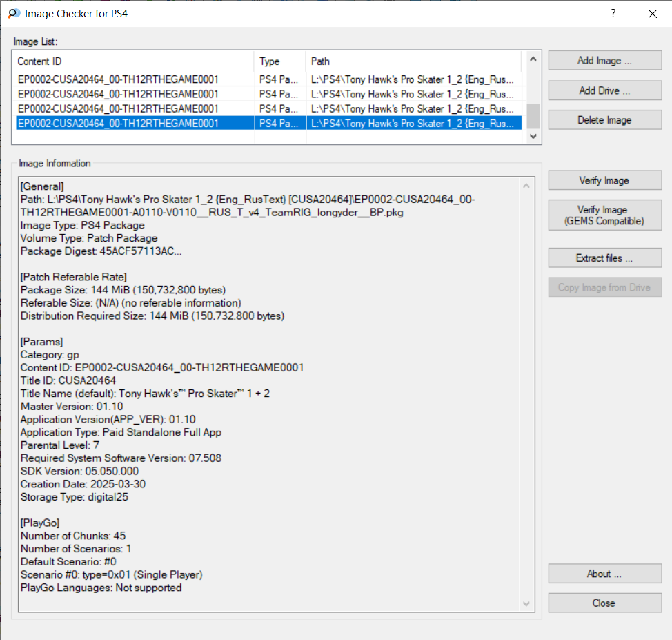The image size is (672, 640).
Task: Close the Image Checker for PS4 window
Action: (652, 14)
